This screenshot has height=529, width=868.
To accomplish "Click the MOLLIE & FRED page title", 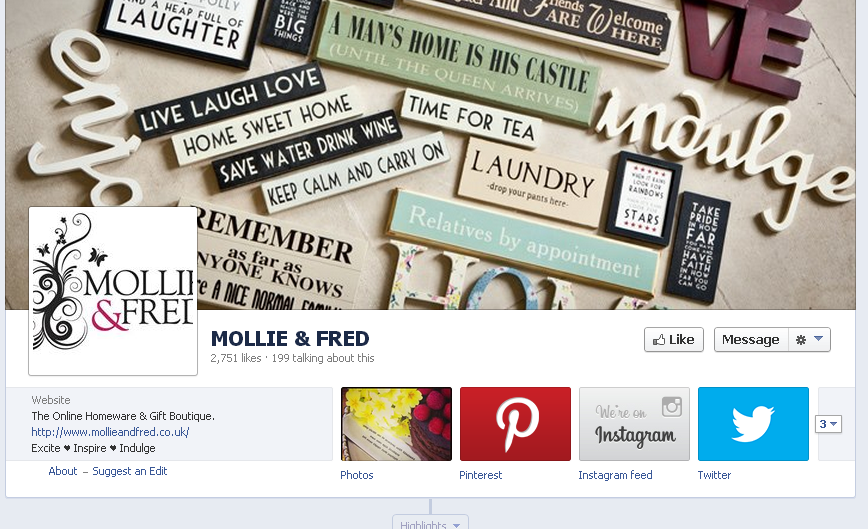I will [x=290, y=339].
